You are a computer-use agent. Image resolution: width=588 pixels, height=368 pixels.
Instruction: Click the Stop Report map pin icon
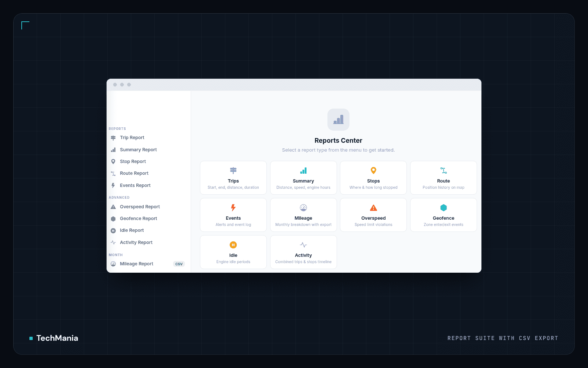click(113, 162)
